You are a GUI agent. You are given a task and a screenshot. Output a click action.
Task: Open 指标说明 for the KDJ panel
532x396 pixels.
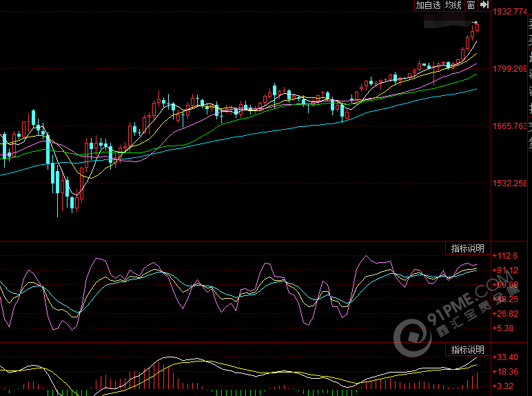[x=467, y=248]
